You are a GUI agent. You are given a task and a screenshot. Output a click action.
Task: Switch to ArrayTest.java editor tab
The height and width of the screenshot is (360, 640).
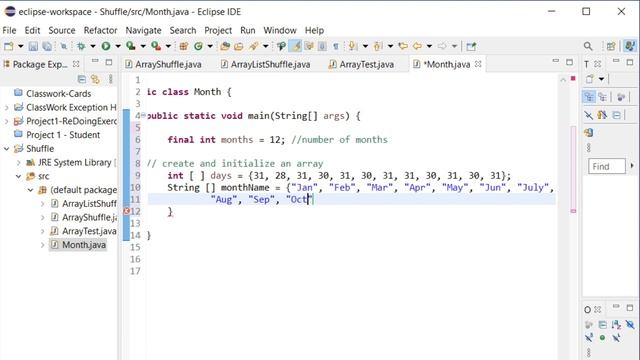(362, 64)
